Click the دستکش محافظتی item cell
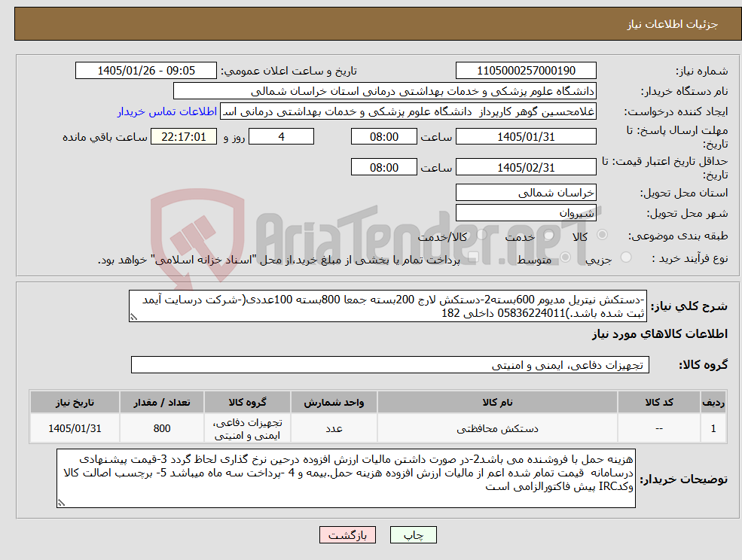 (497, 428)
